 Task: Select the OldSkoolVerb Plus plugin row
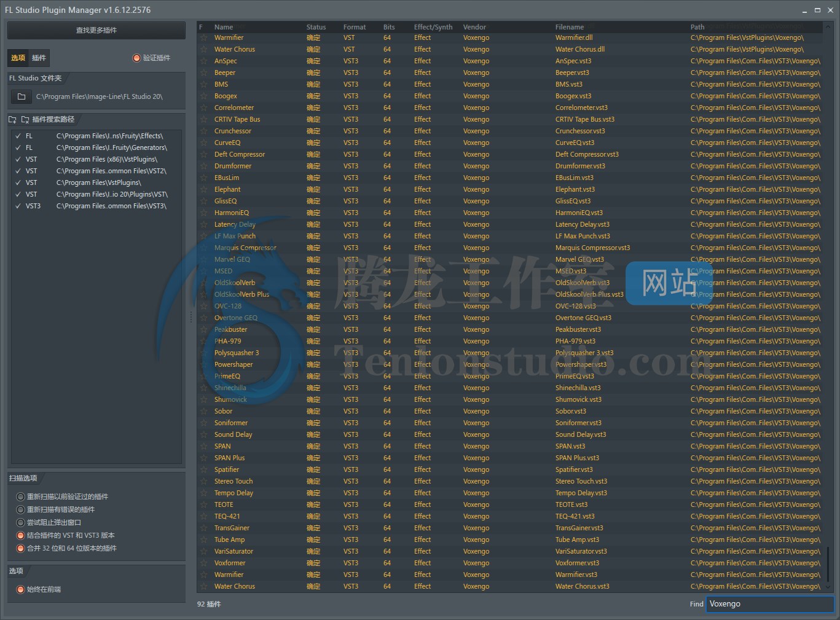(510, 294)
